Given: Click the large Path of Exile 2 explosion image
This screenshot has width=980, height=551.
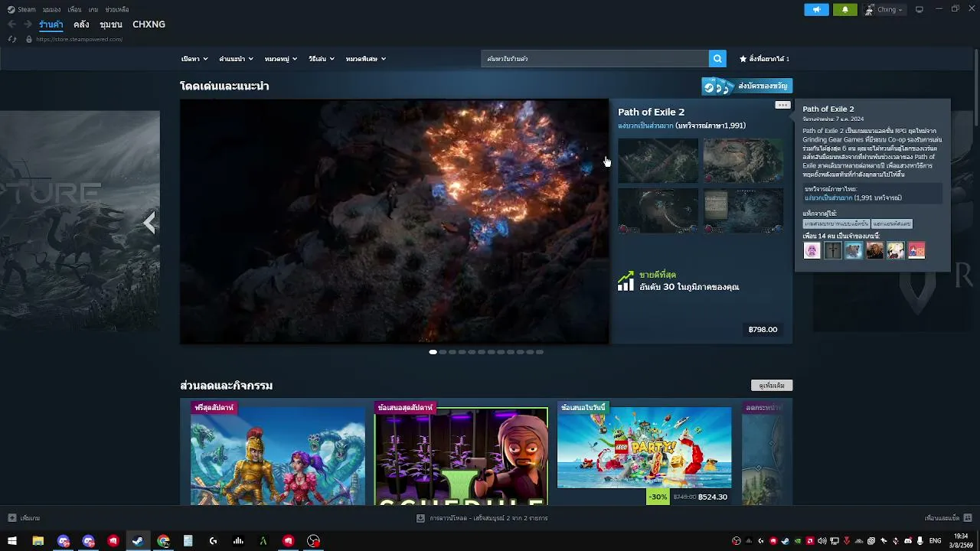Looking at the screenshot, I should coord(394,222).
